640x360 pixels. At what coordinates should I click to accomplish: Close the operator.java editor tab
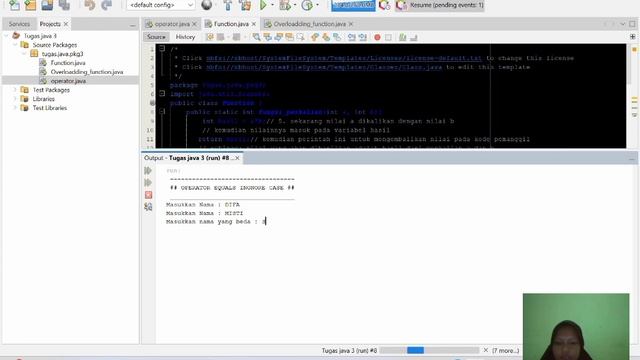[194, 24]
